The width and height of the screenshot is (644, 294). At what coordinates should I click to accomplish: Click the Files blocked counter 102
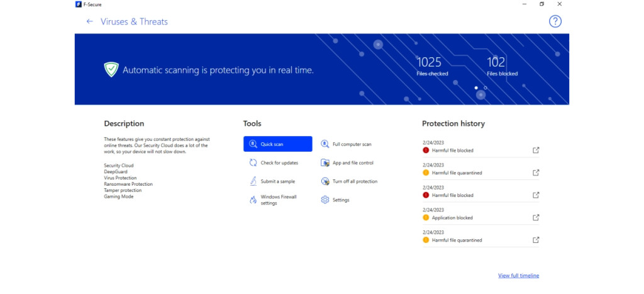(x=496, y=62)
